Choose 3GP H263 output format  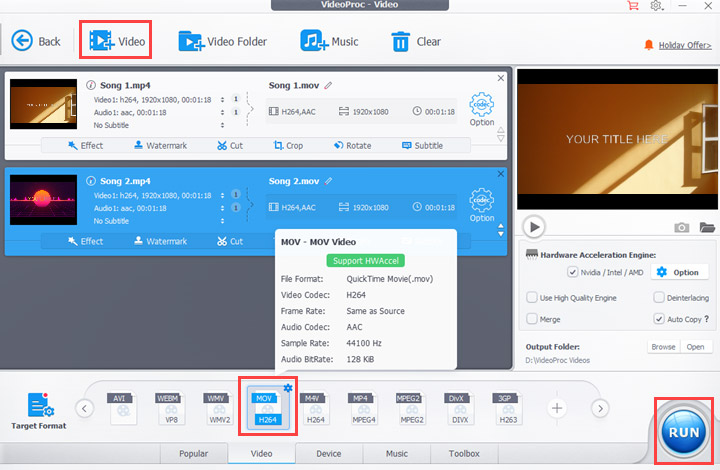(x=508, y=408)
